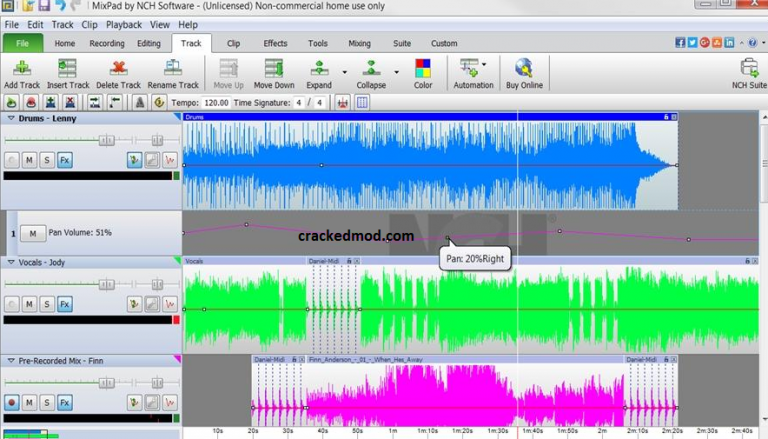Open the Playback menu

pyautogui.click(x=123, y=24)
